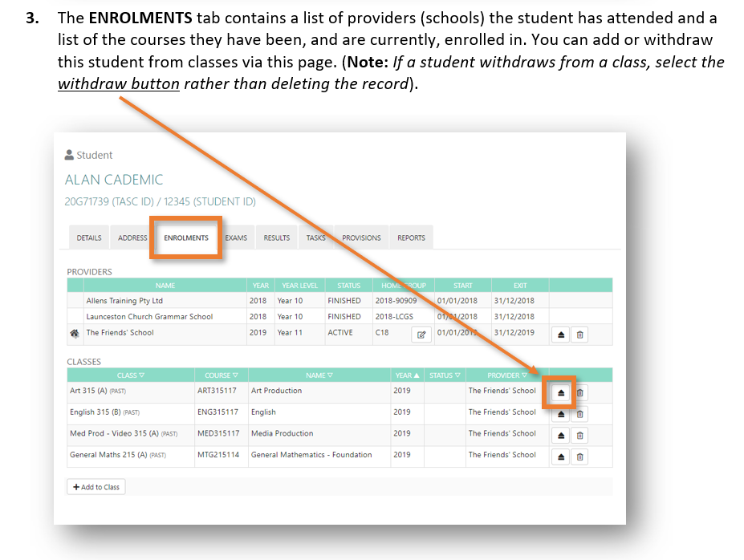This screenshot has height=560, width=744.
Task: Go to the RESULTS tab
Action: (277, 237)
